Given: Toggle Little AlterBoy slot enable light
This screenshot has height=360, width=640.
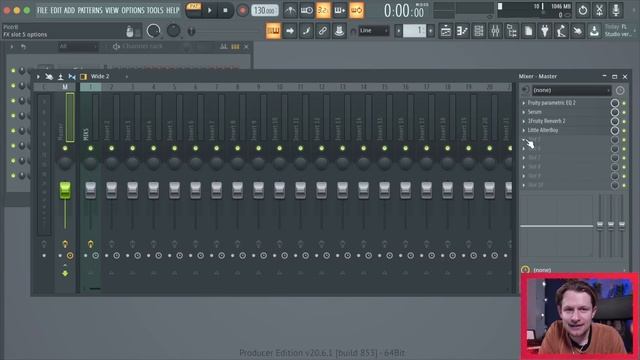Looking at the screenshot, I should 624,131.
